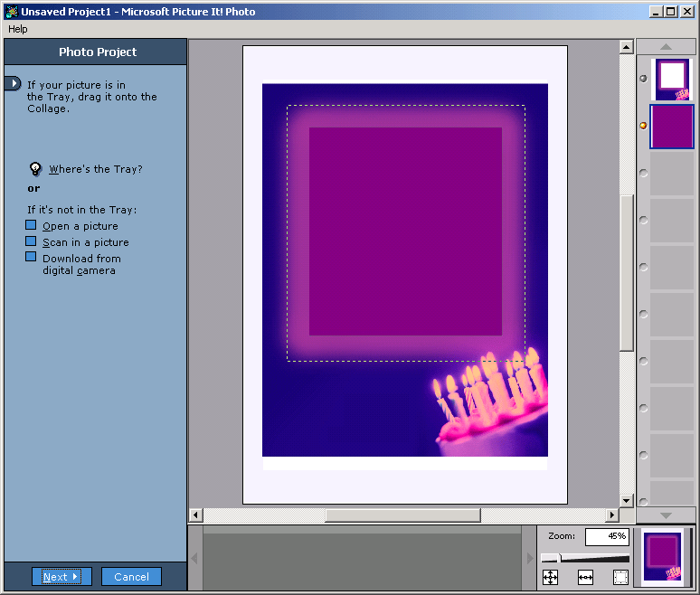Click the zoom to selection icon
700x595 pixels.
pyautogui.click(x=620, y=577)
